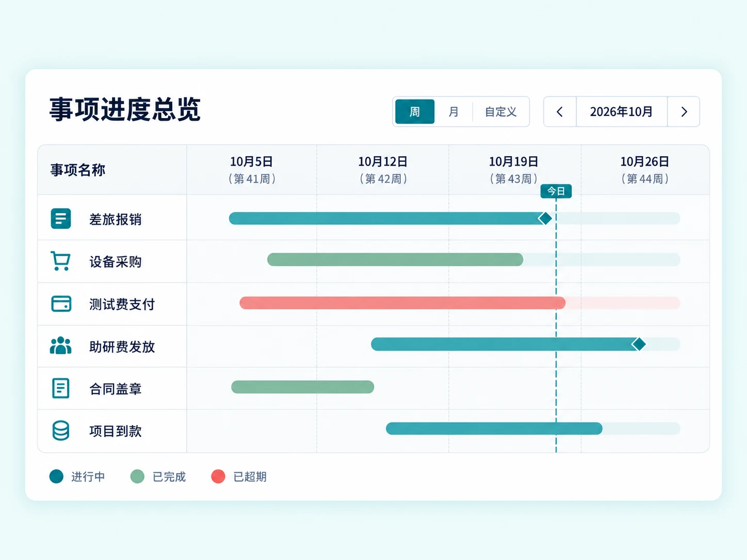747x560 pixels.
Task: Click the 已超期 legend color dot
Action: point(218,476)
